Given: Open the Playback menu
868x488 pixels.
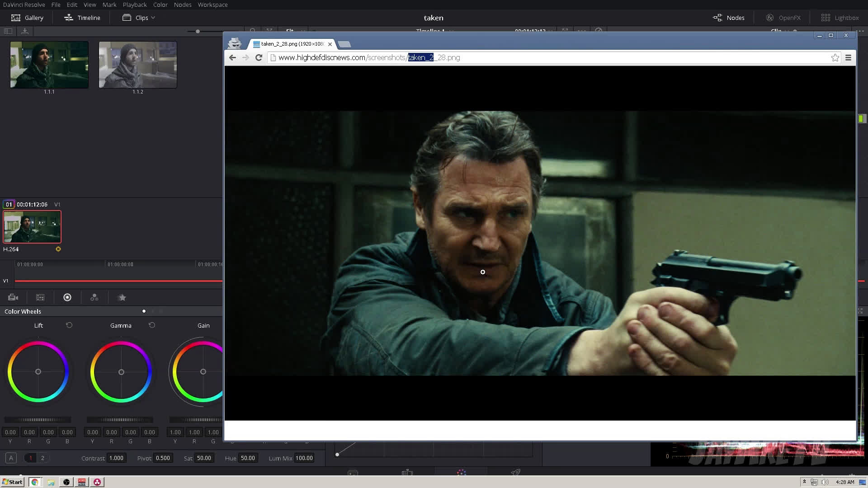Looking at the screenshot, I should (x=134, y=5).
